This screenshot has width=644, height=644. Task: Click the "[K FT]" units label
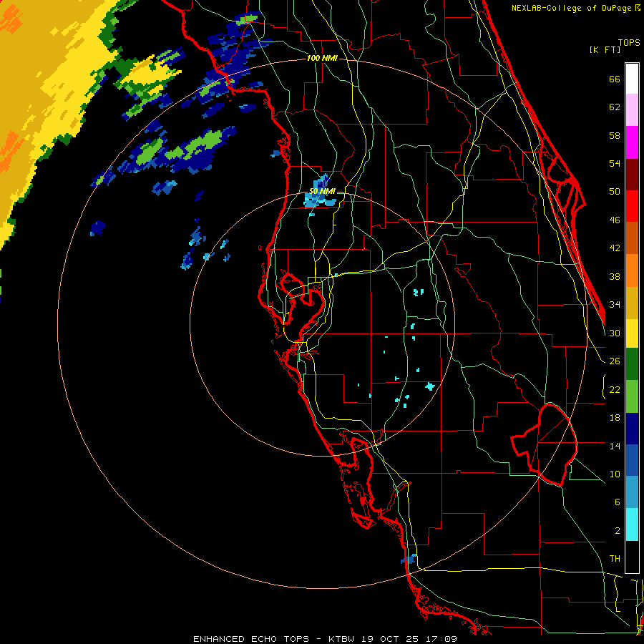point(605,49)
